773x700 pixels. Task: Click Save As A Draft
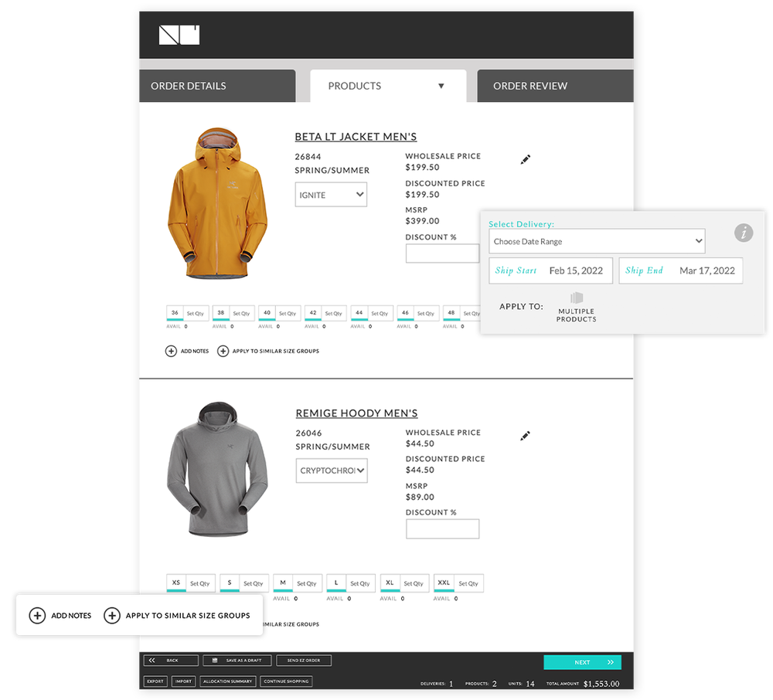tap(237, 660)
